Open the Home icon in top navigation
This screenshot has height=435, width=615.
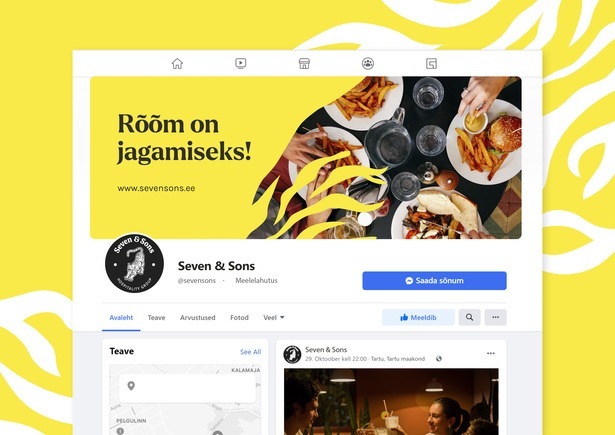coord(177,64)
